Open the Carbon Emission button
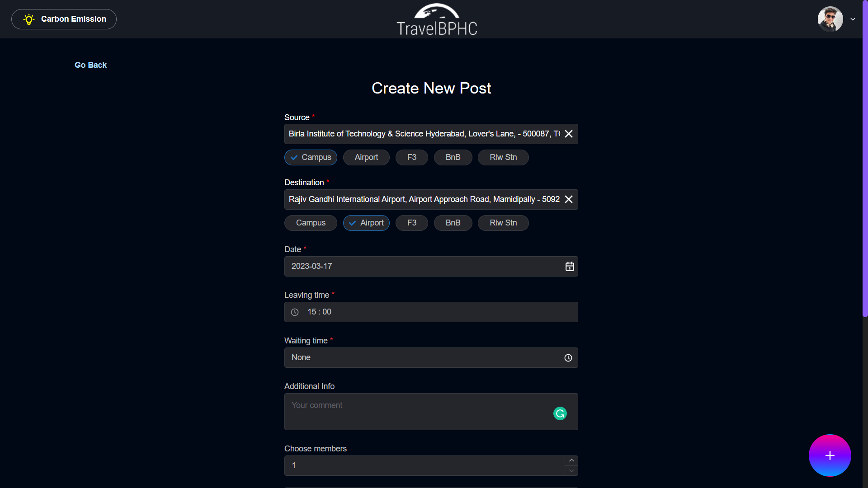Viewport: 868px width, 488px height. coord(64,19)
